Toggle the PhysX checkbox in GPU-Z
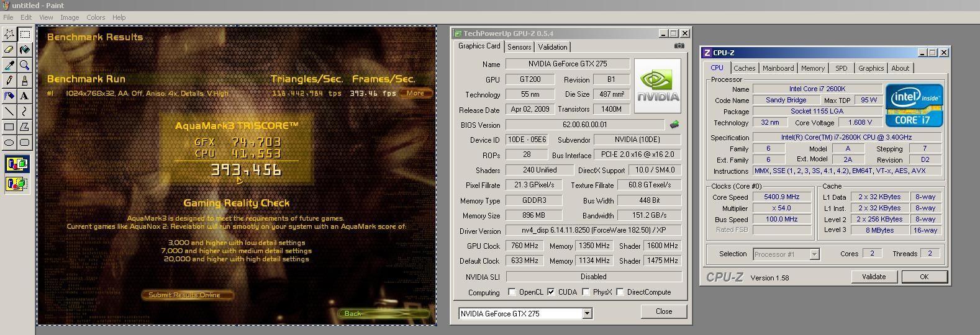980x335 pixels. pyautogui.click(x=586, y=292)
